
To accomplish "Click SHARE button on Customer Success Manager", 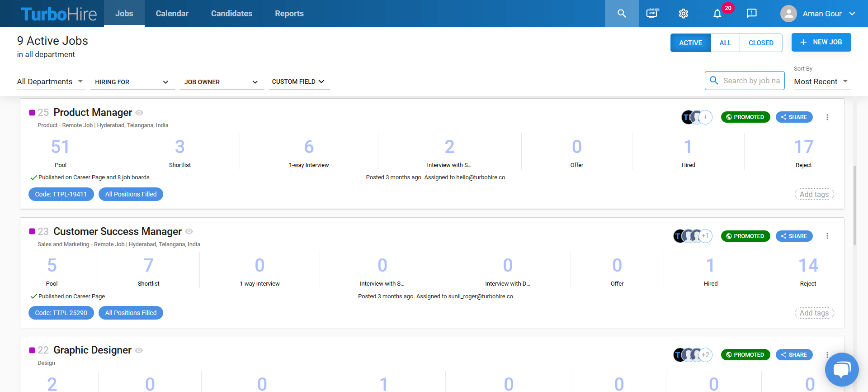I will (794, 236).
